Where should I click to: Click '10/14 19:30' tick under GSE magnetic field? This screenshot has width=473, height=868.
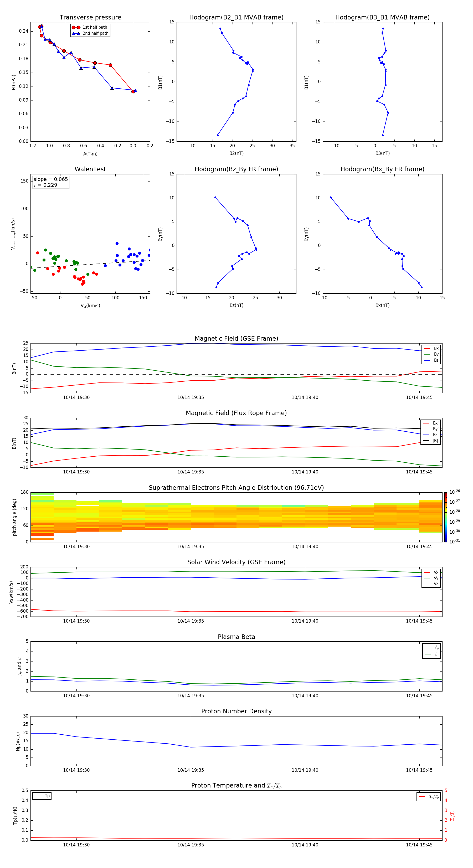click(x=76, y=398)
